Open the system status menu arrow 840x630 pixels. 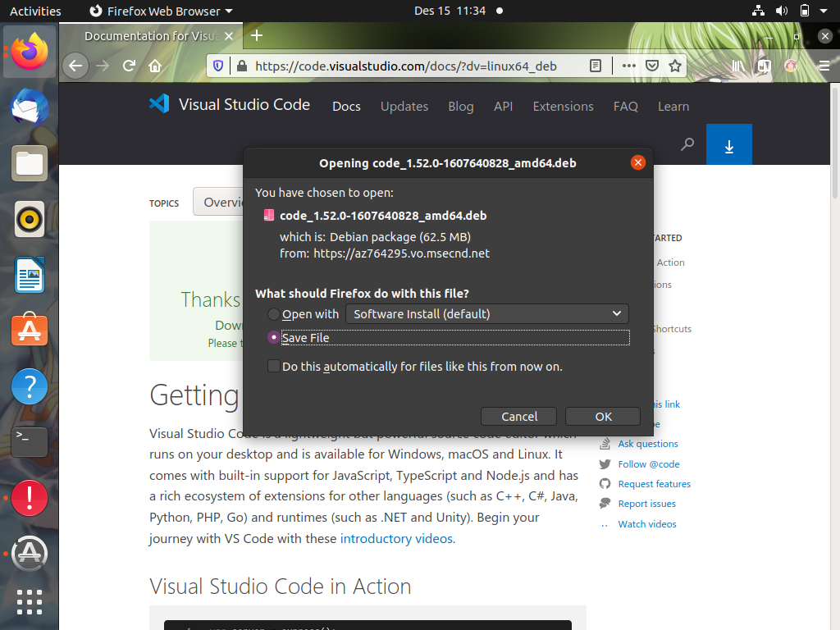click(824, 11)
